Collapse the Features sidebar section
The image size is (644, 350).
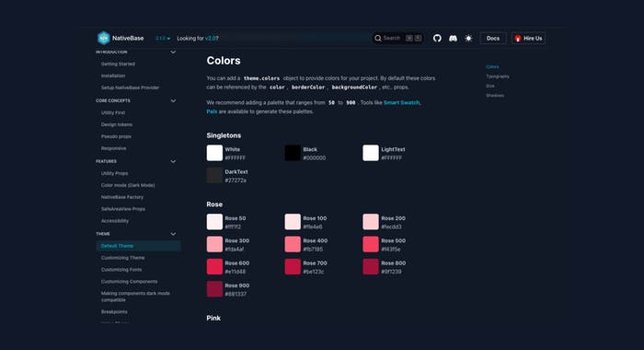tap(173, 161)
